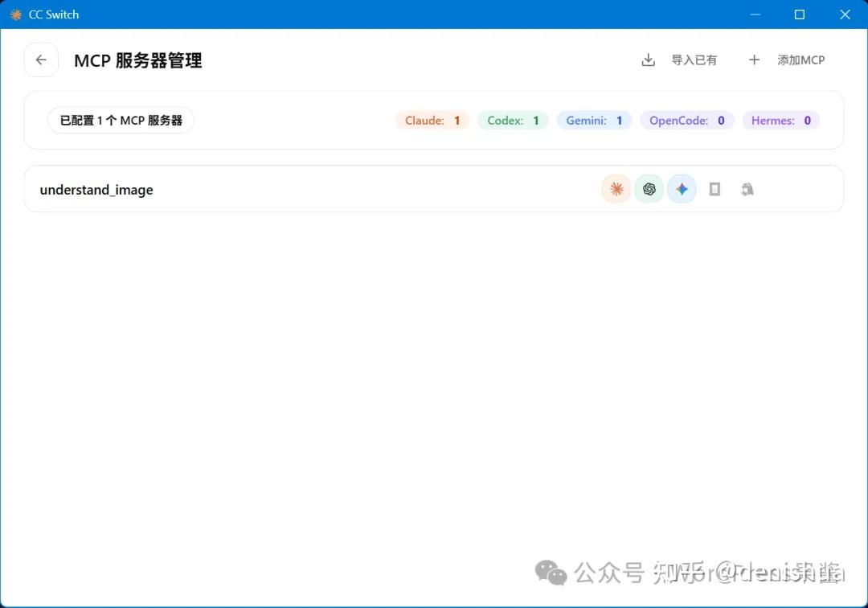This screenshot has width=868, height=608.
Task: Maximize the CC Switch window
Action: 800,14
